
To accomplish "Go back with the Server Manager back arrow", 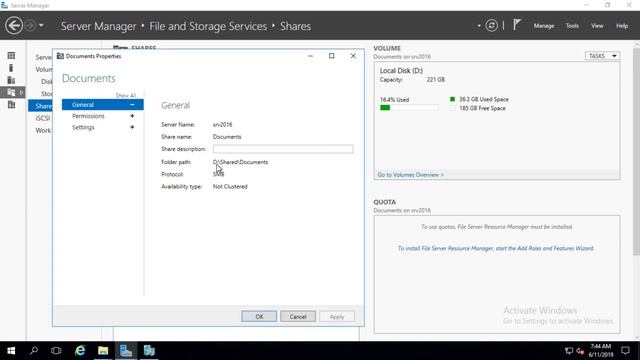I will (14, 26).
